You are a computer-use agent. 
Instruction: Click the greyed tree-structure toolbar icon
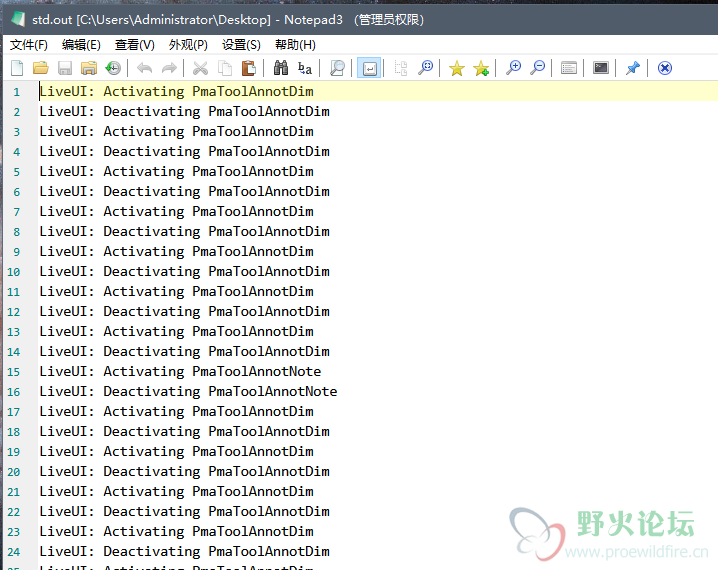pyautogui.click(x=401, y=68)
